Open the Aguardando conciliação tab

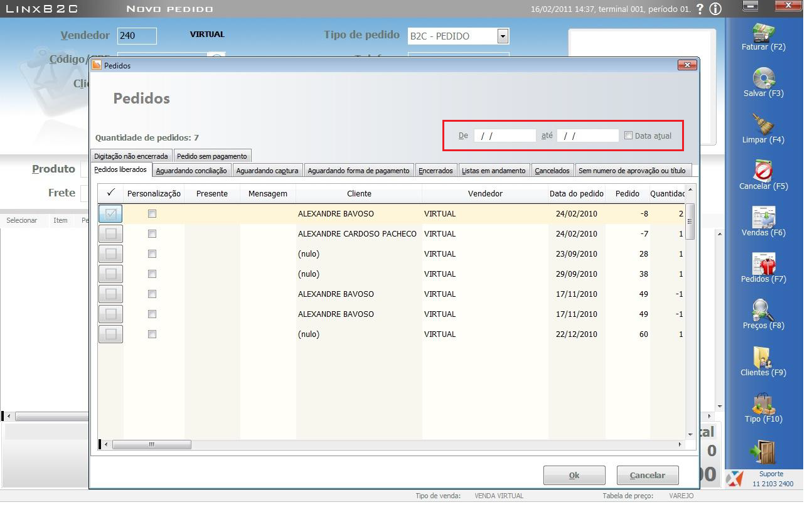tap(191, 171)
